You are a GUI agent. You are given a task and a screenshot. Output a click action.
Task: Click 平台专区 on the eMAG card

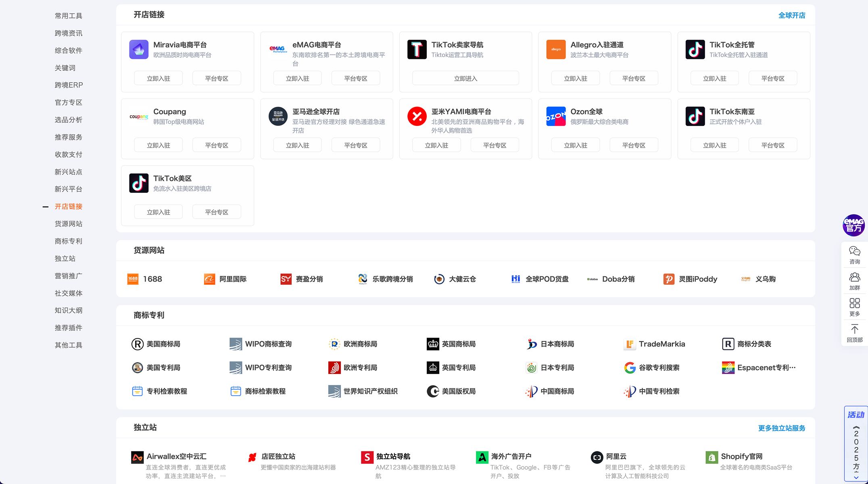click(x=356, y=78)
